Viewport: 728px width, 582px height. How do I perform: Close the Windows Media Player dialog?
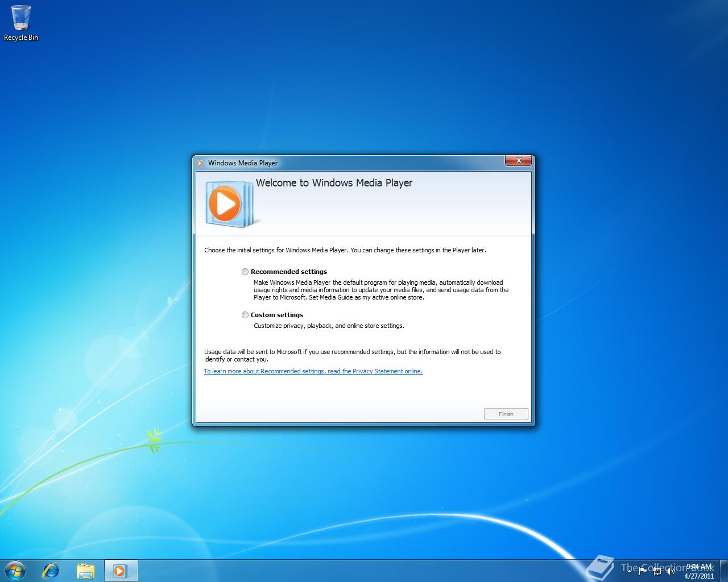519,161
